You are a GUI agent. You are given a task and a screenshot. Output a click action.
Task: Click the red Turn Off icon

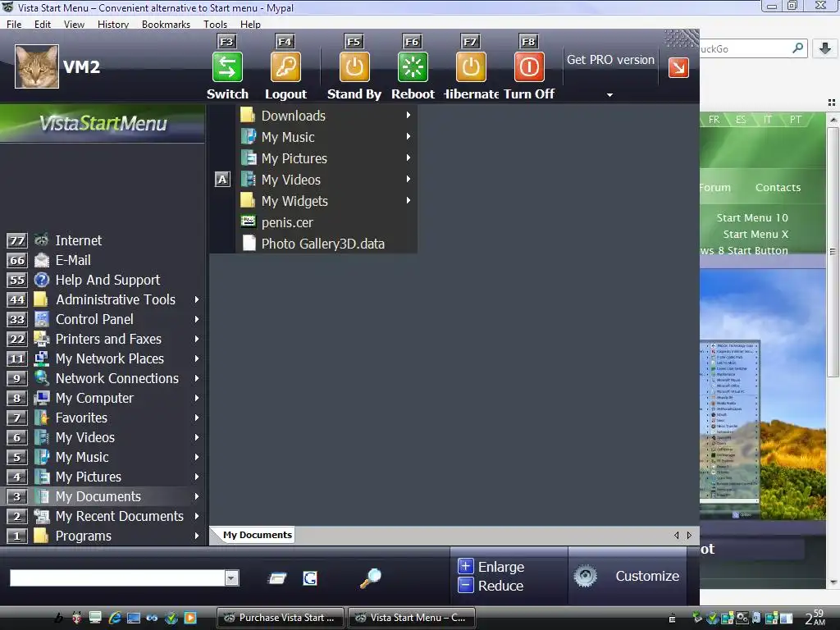[x=529, y=67]
